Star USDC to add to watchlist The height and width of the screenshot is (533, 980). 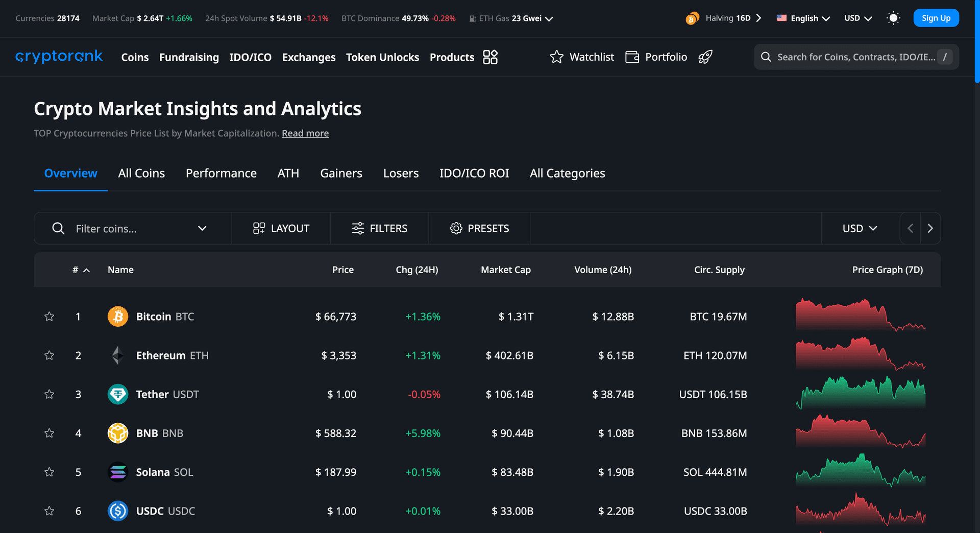49,511
